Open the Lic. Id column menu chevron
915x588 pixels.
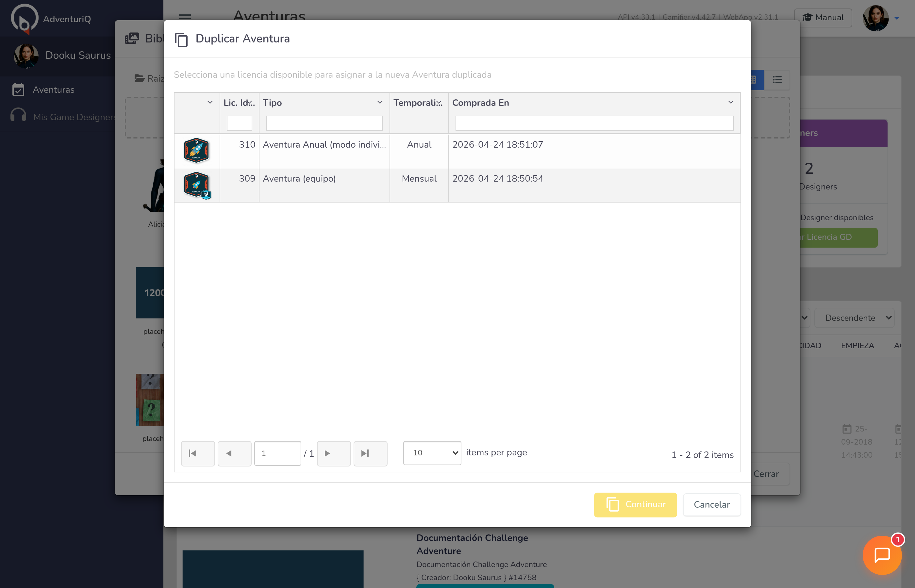pos(250,103)
